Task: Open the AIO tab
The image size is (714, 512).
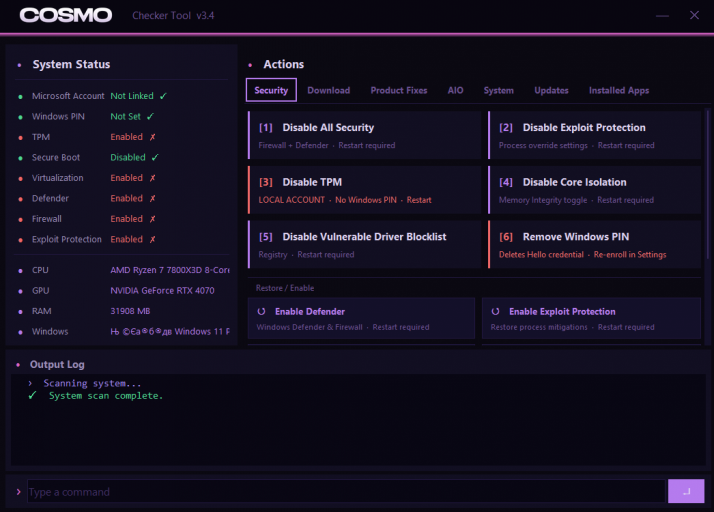Action: pyautogui.click(x=455, y=90)
